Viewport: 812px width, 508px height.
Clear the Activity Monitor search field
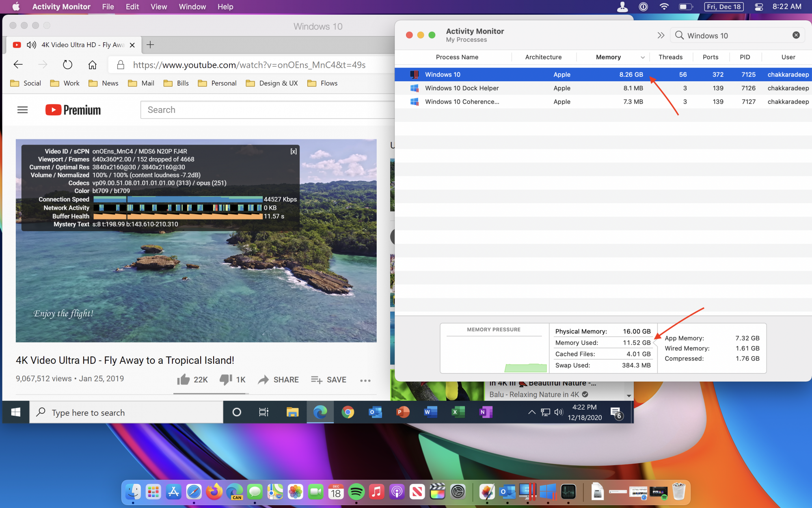(x=796, y=35)
